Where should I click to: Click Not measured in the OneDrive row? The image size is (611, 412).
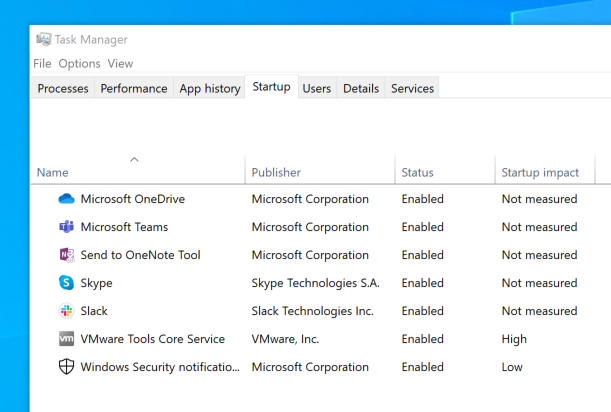click(x=539, y=199)
